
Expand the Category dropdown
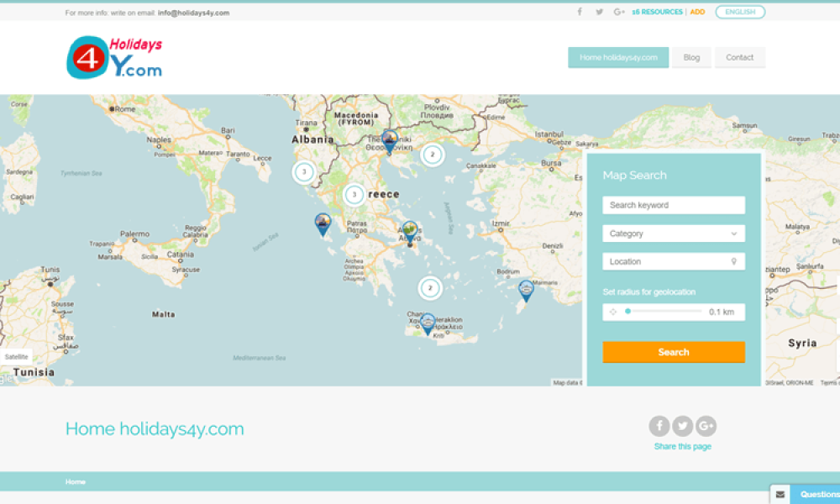(x=673, y=234)
